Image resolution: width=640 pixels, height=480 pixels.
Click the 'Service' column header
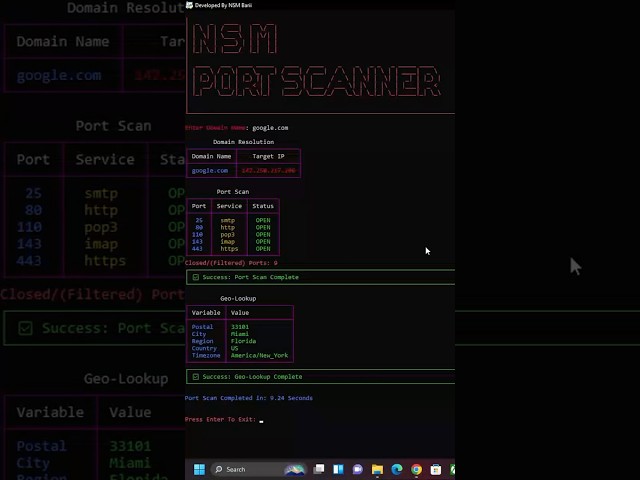click(229, 206)
